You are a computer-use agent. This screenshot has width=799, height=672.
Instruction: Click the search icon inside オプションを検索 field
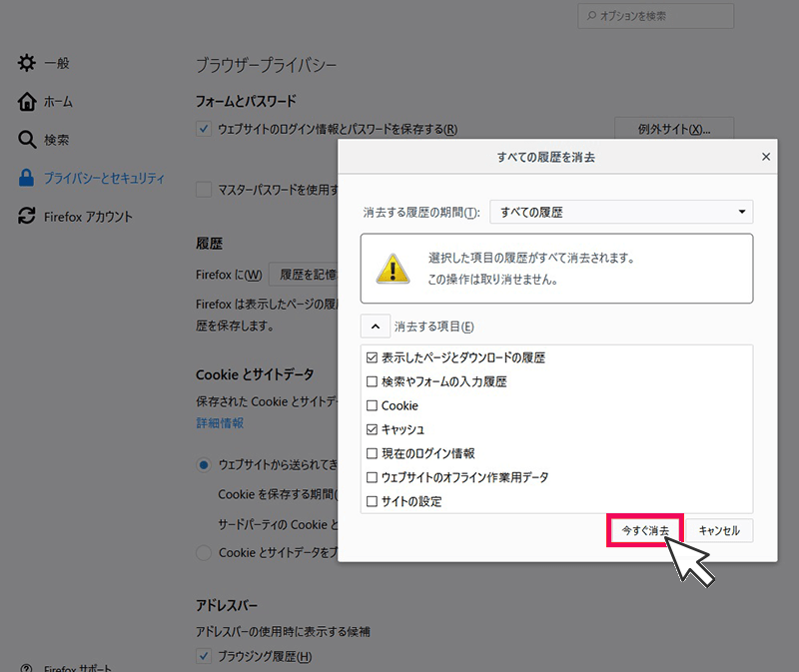(x=590, y=16)
